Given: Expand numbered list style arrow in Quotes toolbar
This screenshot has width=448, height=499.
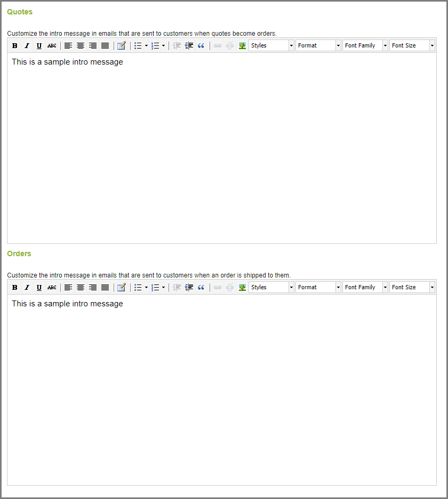Looking at the screenshot, I should 163,45.
